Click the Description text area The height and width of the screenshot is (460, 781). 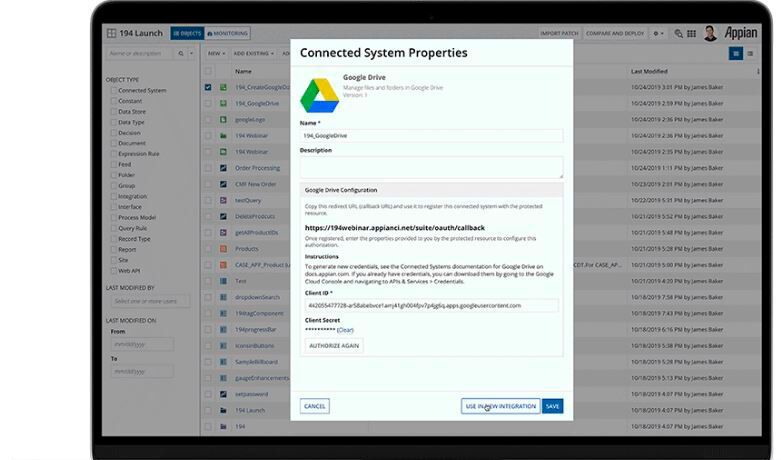431,167
